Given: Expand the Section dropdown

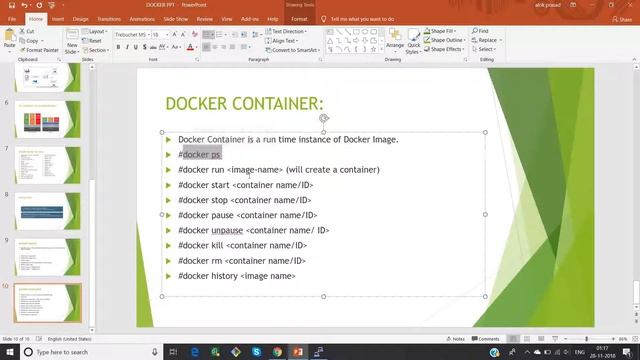Looking at the screenshot, I should pos(96,50).
